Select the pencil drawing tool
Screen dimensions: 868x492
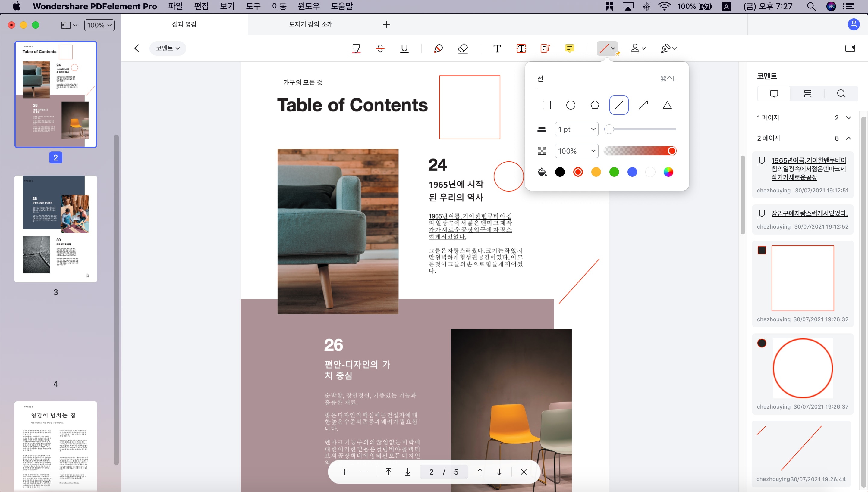[x=439, y=48]
